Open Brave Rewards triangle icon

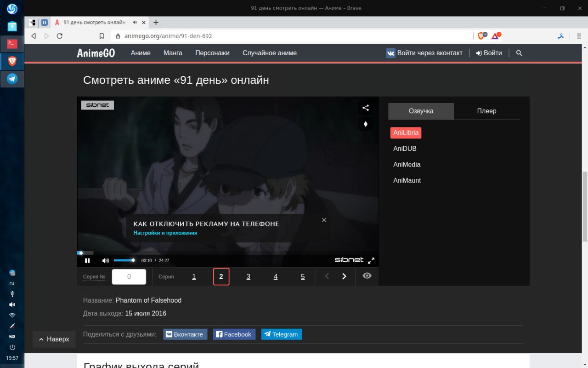pyautogui.click(x=496, y=35)
